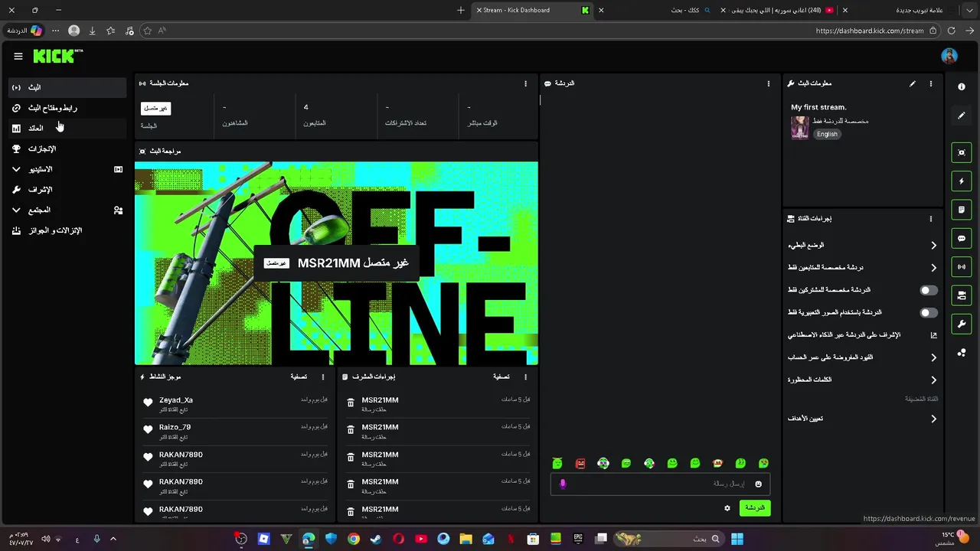Click the إرسال رسالة message input field
The image size is (980, 551).
[x=658, y=484]
